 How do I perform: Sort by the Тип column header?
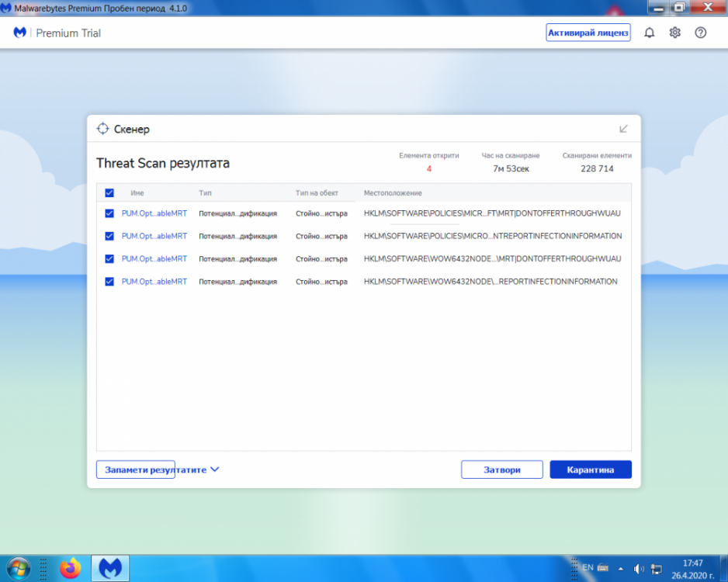pos(205,192)
